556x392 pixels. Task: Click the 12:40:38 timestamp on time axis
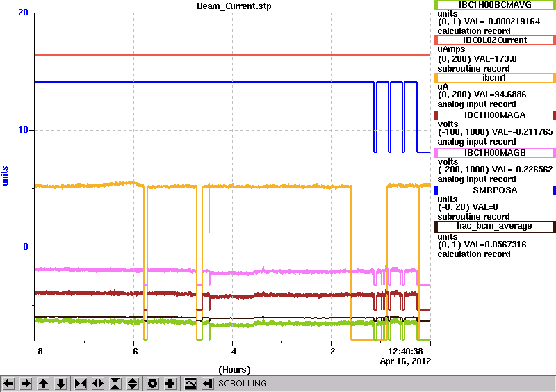(x=405, y=352)
